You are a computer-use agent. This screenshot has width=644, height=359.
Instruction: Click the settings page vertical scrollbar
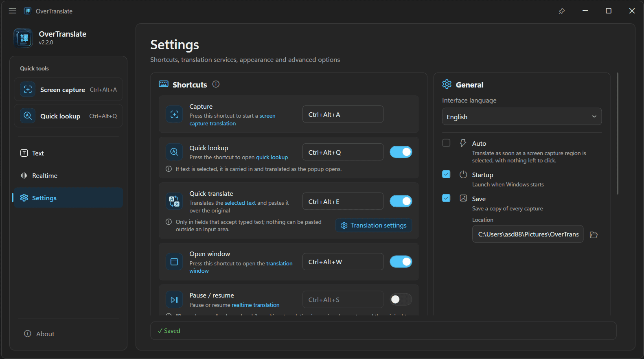pyautogui.click(x=618, y=134)
